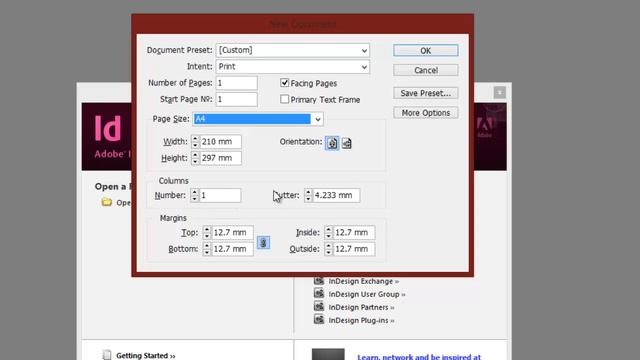Enable the Primary Text Frame checkbox
This screenshot has width=640, height=360.
pos(284,99)
